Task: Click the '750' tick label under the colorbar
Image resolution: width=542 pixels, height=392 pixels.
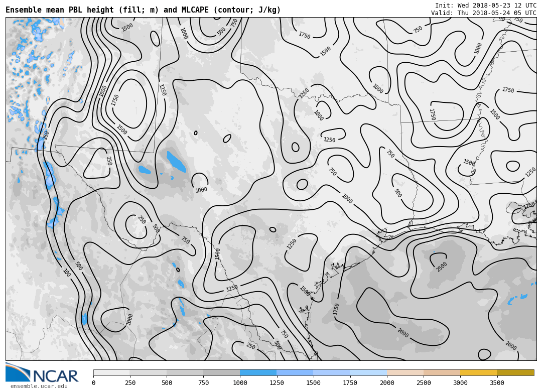Action: coord(203,382)
